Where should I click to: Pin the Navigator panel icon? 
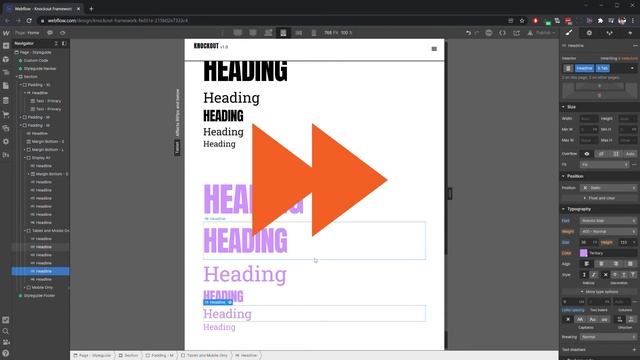click(64, 43)
